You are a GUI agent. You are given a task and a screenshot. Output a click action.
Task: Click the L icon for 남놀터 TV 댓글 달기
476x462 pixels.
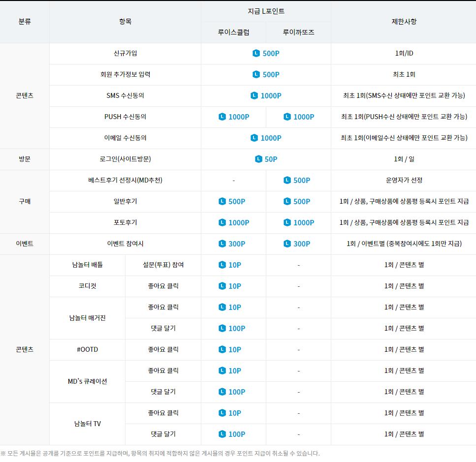pyautogui.click(x=222, y=434)
